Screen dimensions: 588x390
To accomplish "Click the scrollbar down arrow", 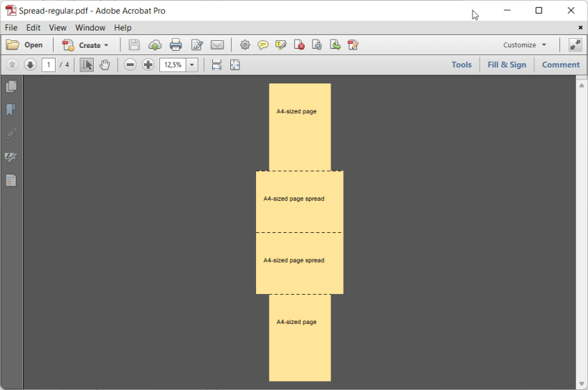I will [x=582, y=384].
